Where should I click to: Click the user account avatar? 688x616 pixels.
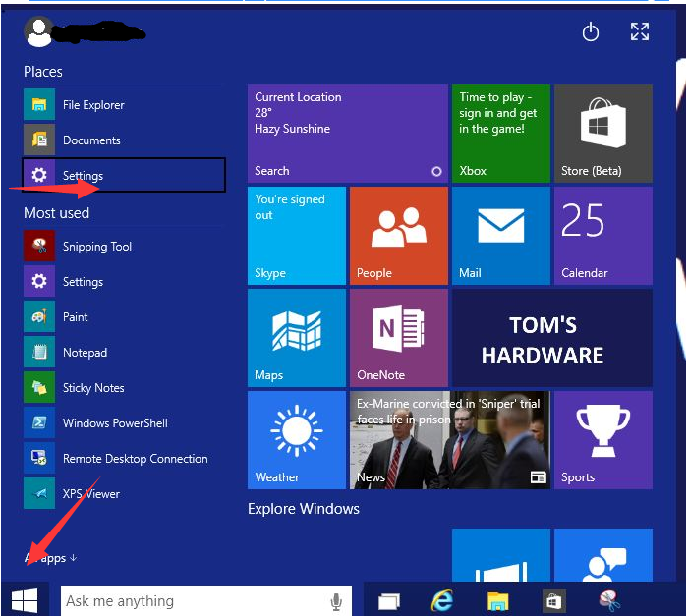coord(38,31)
